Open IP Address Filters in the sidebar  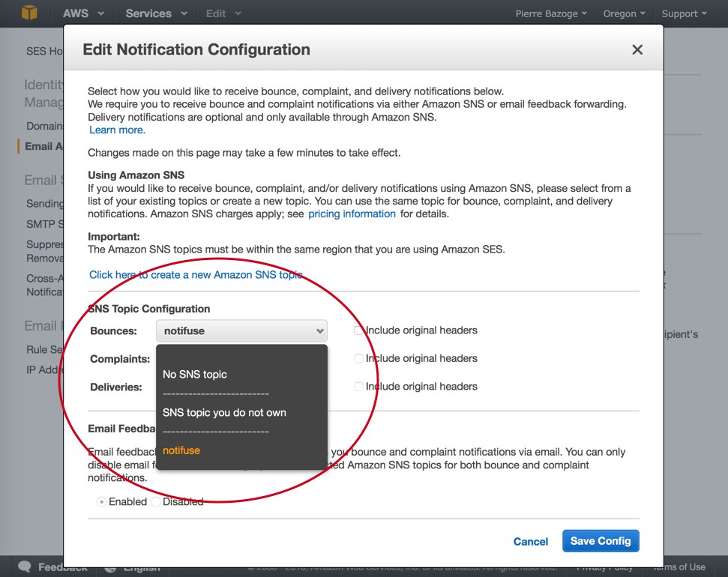coord(45,370)
